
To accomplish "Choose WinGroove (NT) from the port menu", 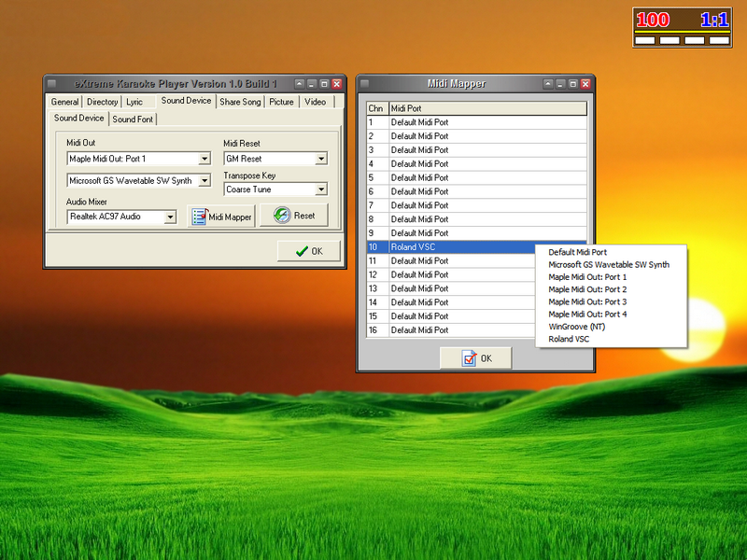I will pos(576,327).
